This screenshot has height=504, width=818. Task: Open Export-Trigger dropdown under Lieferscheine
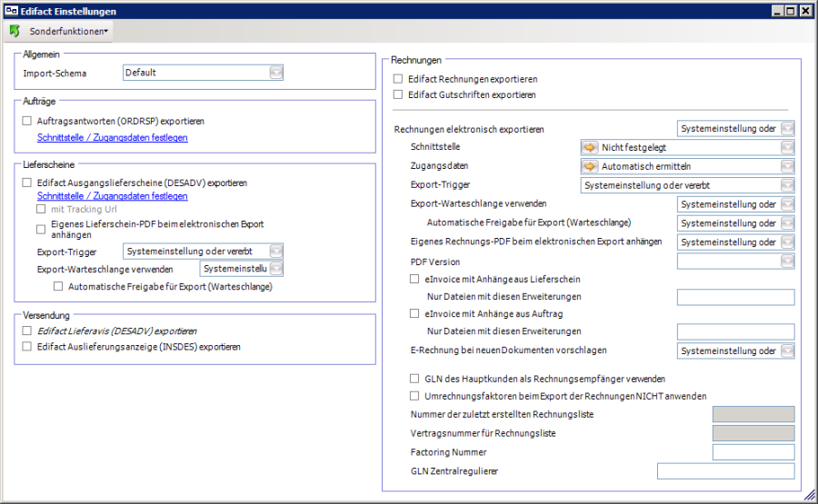pyautogui.click(x=275, y=252)
